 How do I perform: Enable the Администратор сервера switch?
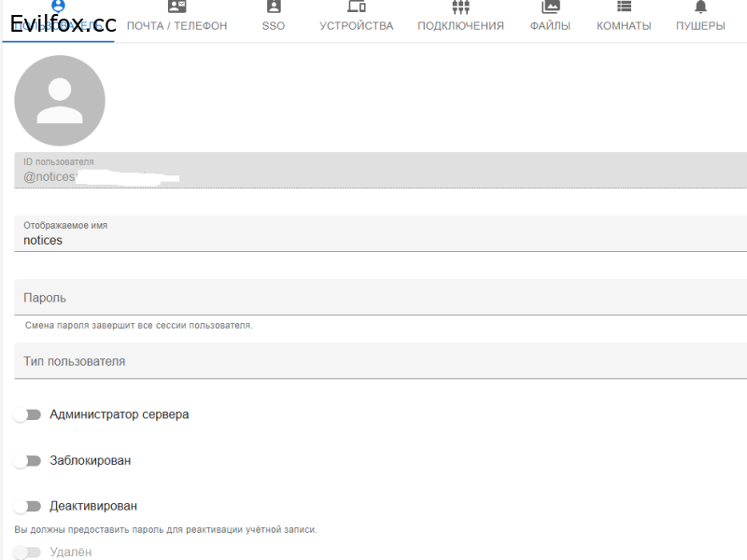point(28,414)
